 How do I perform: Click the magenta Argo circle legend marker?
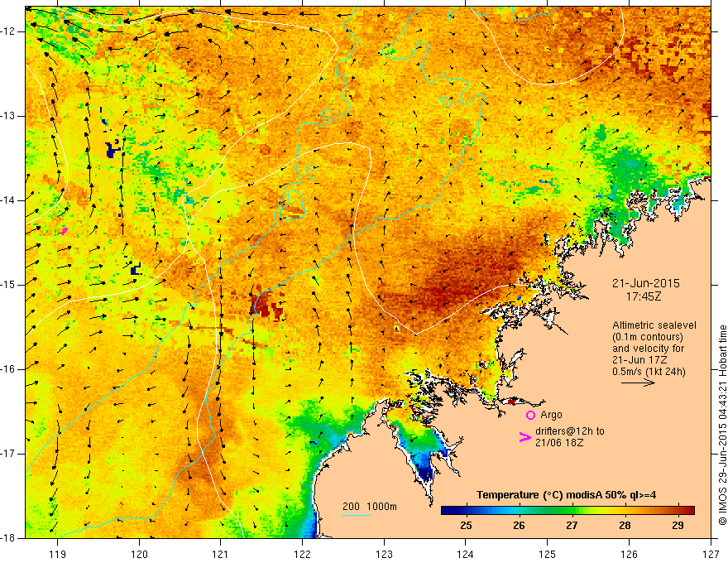click(x=530, y=416)
